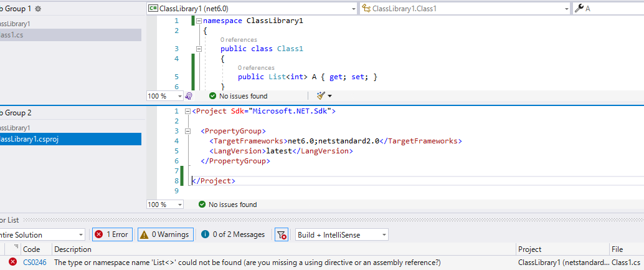
Task: Open the Build + IntelliSense dropdown
Action: (342, 235)
